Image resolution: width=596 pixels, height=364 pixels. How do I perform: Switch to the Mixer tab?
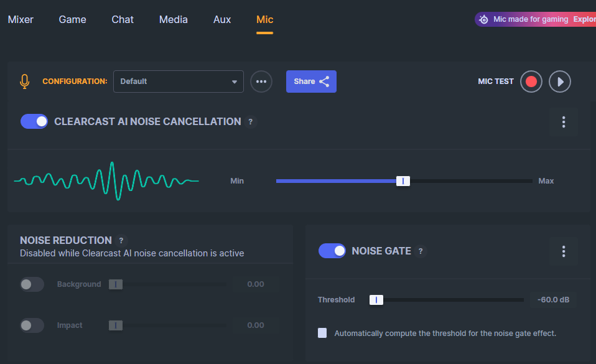(21, 19)
